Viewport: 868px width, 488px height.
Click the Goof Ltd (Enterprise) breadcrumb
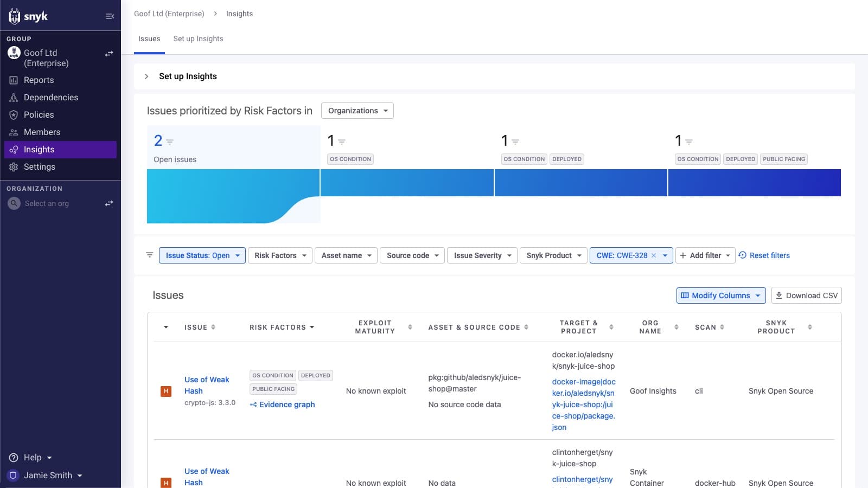pyautogui.click(x=169, y=14)
